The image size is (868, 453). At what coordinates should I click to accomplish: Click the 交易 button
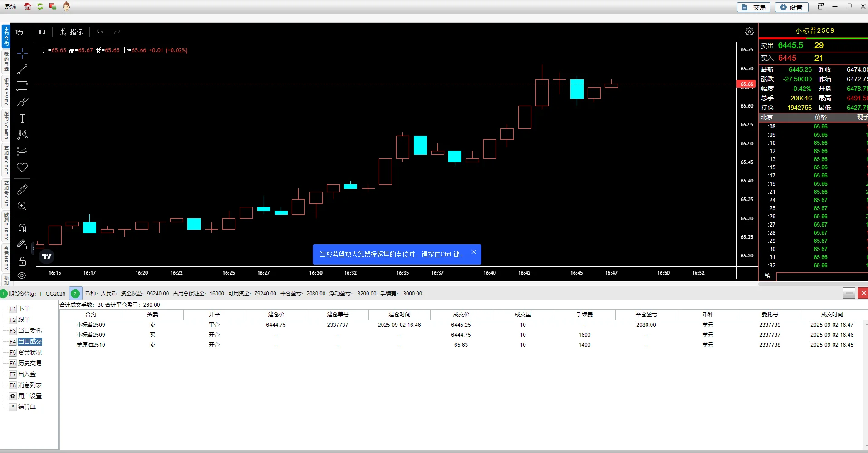pyautogui.click(x=754, y=7)
